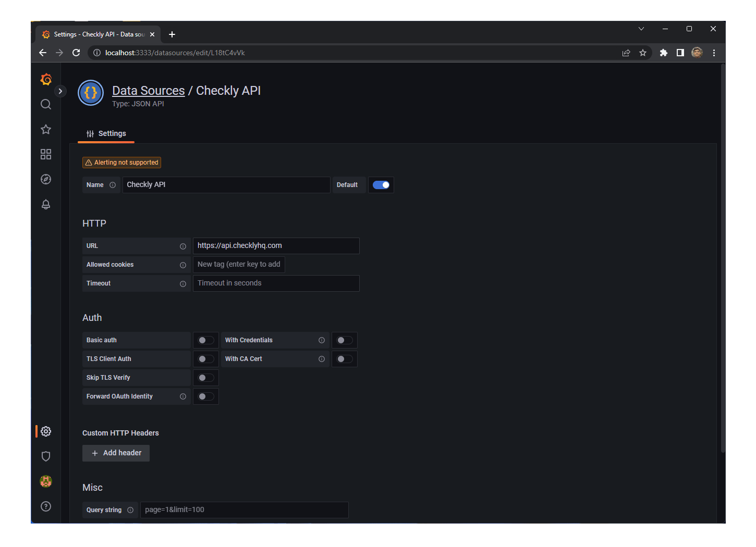
Task: Click the 'HTTP' section heading
Action: point(94,223)
